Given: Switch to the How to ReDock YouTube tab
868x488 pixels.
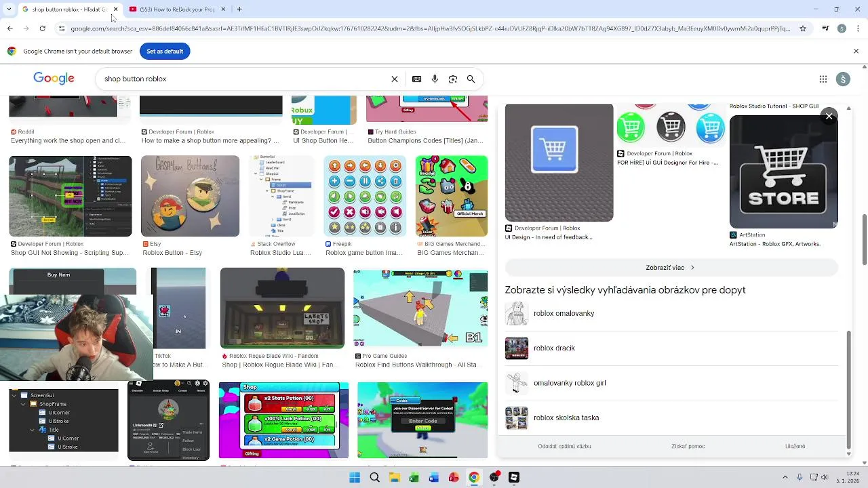Looking at the screenshot, I should (x=178, y=9).
